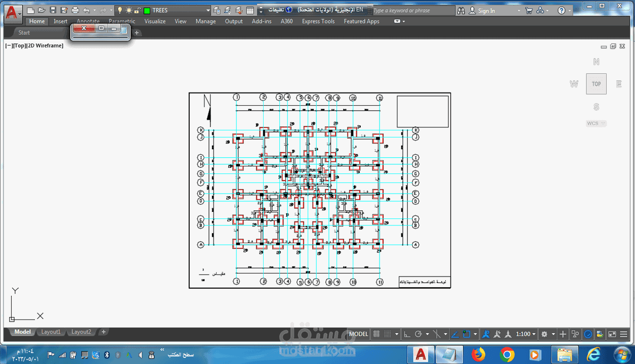Open Object Snap settings dropdown arrow

[475, 334]
